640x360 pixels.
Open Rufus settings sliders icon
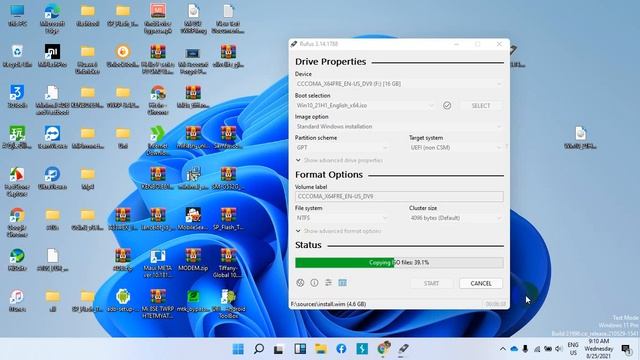click(328, 282)
